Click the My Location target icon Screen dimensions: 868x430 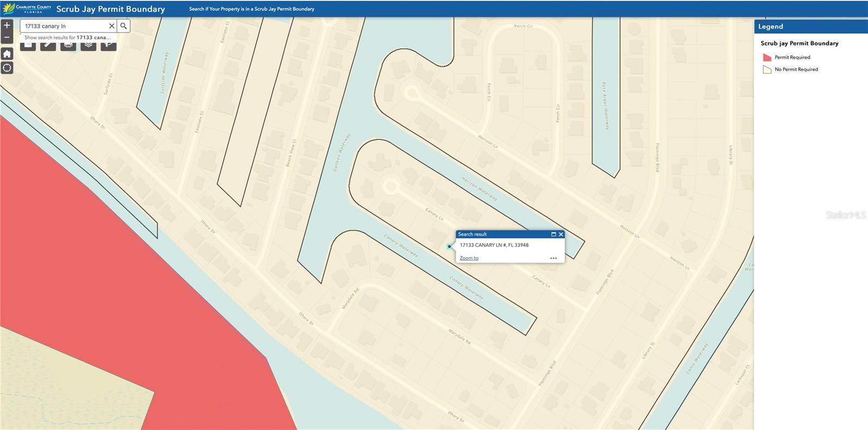[x=7, y=68]
